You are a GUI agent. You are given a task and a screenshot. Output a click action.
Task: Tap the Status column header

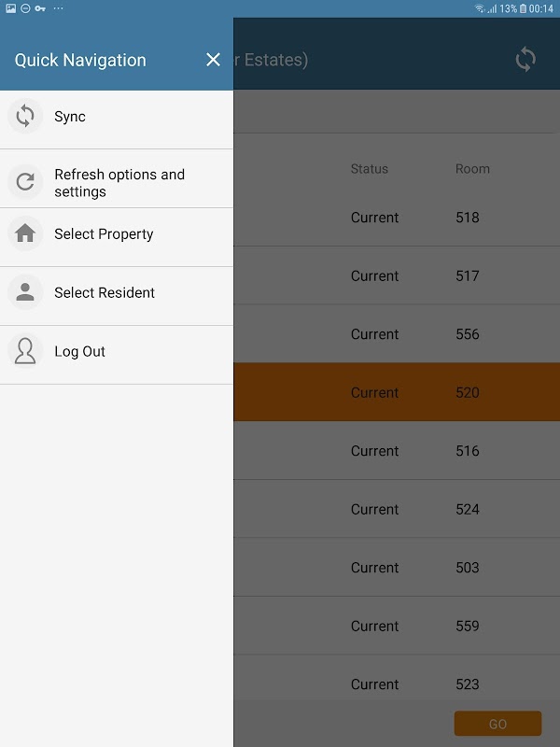coord(369,169)
